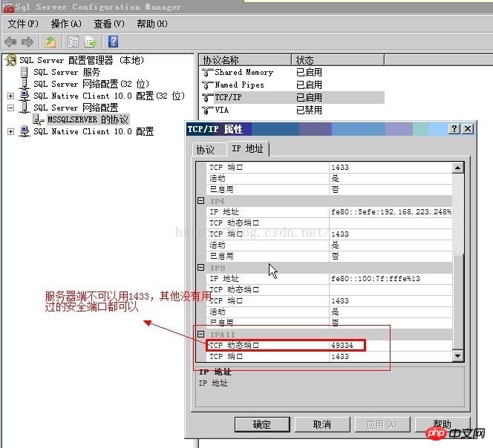Click the MSSQLSERVER 的协议 node icon

point(39,119)
